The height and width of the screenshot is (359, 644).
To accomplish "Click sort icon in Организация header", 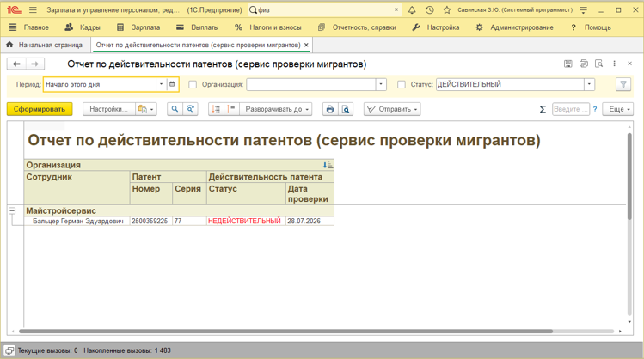I will [x=328, y=165].
